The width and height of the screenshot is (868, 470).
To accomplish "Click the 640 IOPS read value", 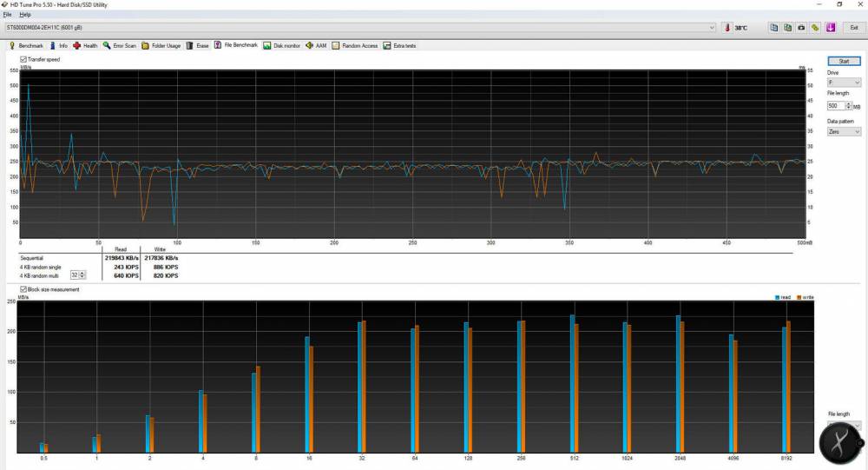I will 127,275.
